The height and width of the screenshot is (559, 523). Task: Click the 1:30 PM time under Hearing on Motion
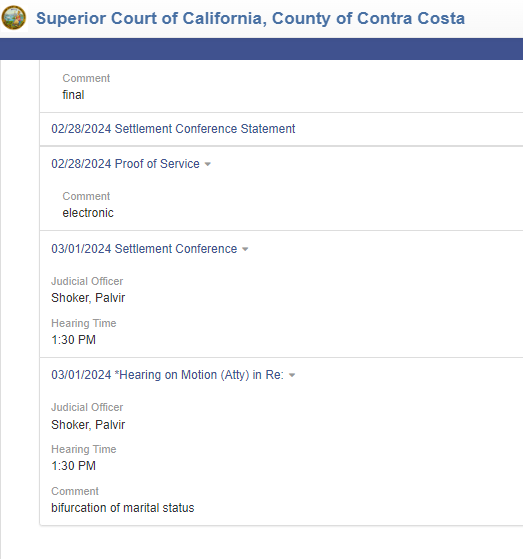[73, 466]
